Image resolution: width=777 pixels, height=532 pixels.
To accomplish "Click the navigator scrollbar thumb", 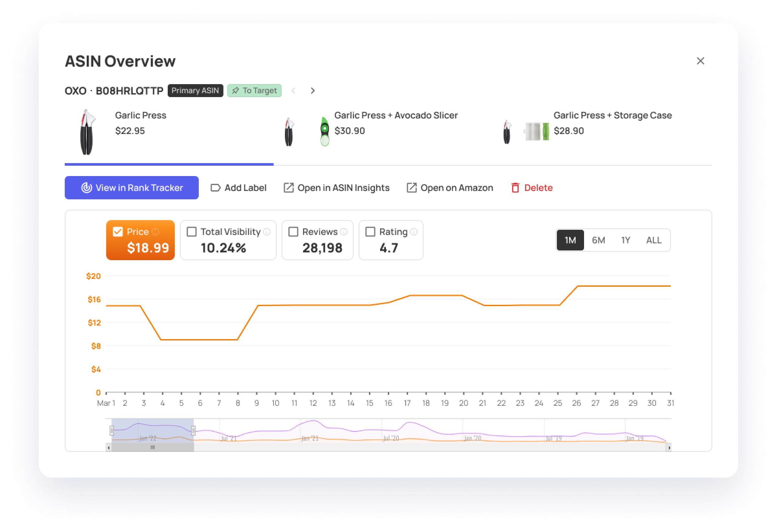I will (153, 448).
